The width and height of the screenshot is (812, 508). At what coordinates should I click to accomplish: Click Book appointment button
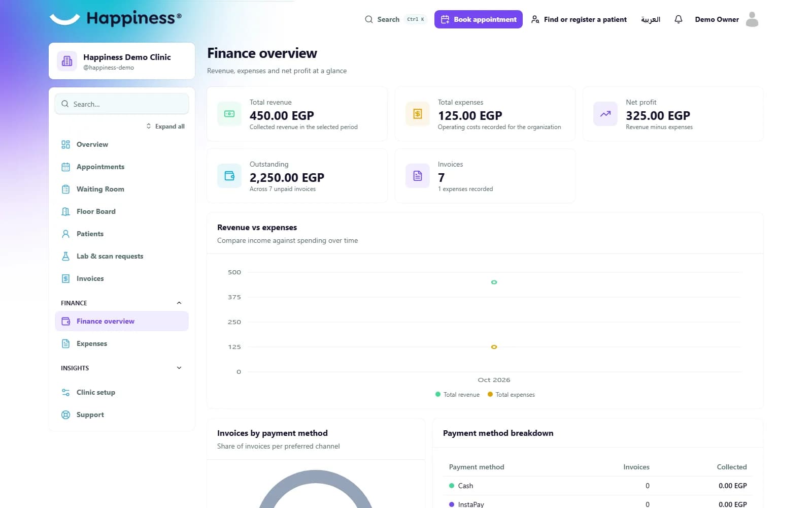478,19
